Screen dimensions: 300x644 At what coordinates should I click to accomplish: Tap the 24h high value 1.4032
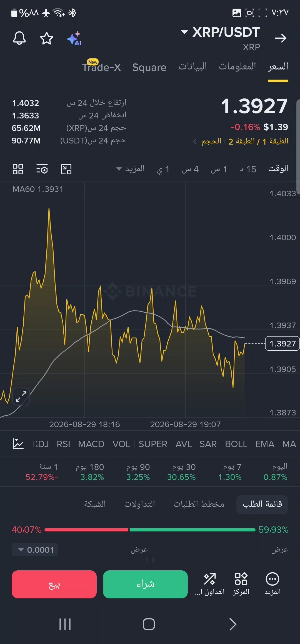point(26,103)
